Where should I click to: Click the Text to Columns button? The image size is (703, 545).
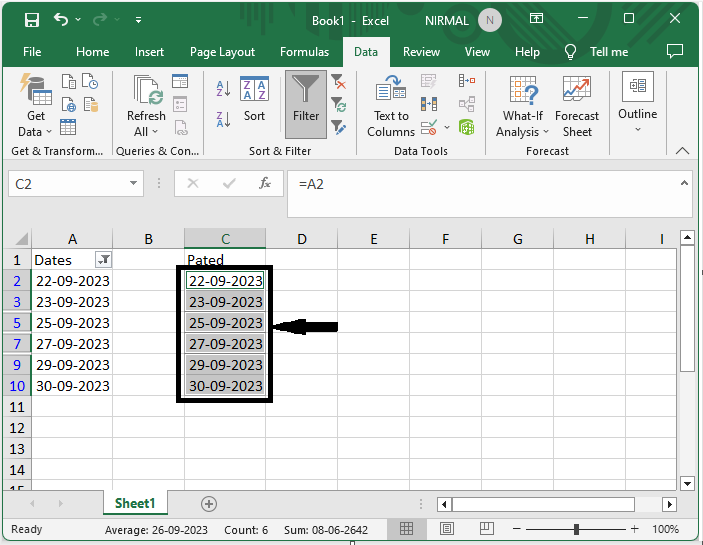(x=391, y=106)
